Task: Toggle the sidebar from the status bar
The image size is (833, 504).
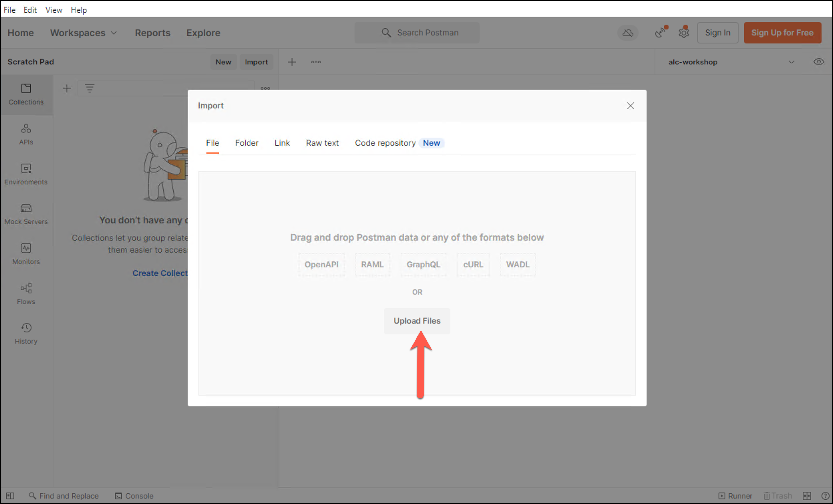Action: click(x=10, y=496)
